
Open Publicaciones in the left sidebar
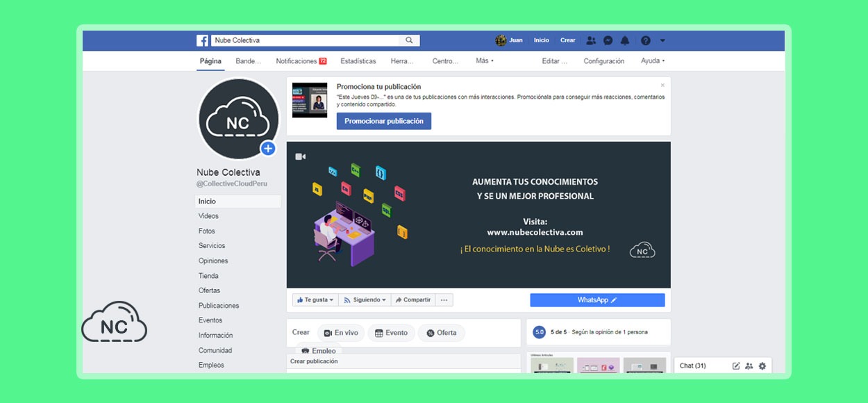pos(219,306)
